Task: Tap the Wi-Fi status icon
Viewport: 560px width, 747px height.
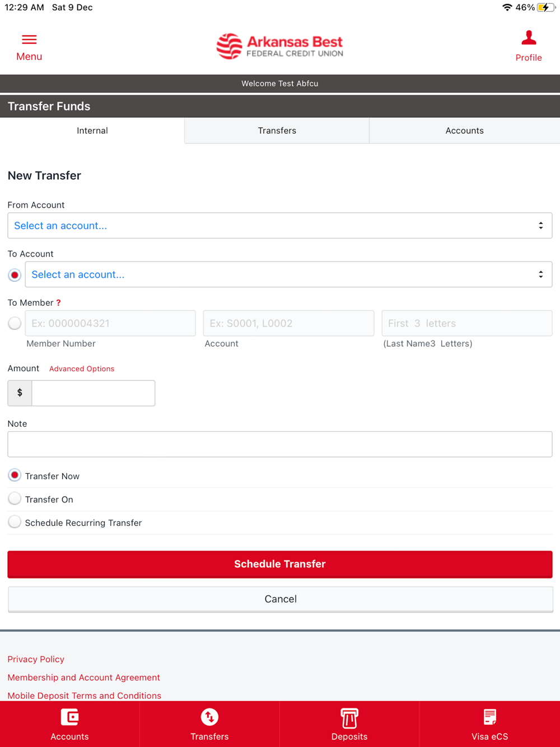Action: 507,7
